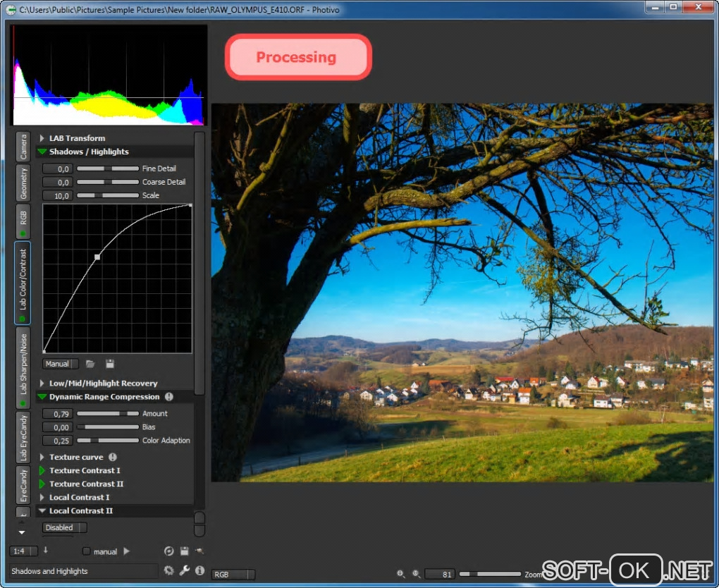
Task: Open curve file with the folder icon
Action: click(90, 364)
